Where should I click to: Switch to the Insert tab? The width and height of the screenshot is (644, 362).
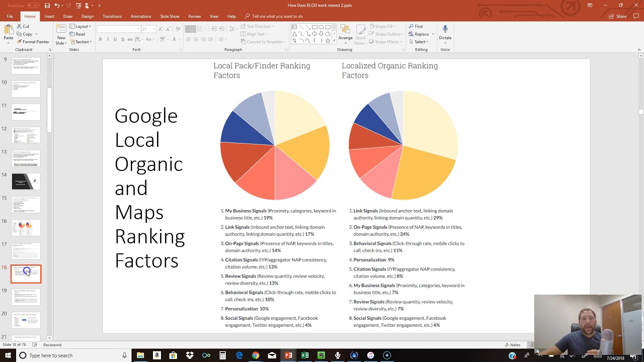point(49,16)
